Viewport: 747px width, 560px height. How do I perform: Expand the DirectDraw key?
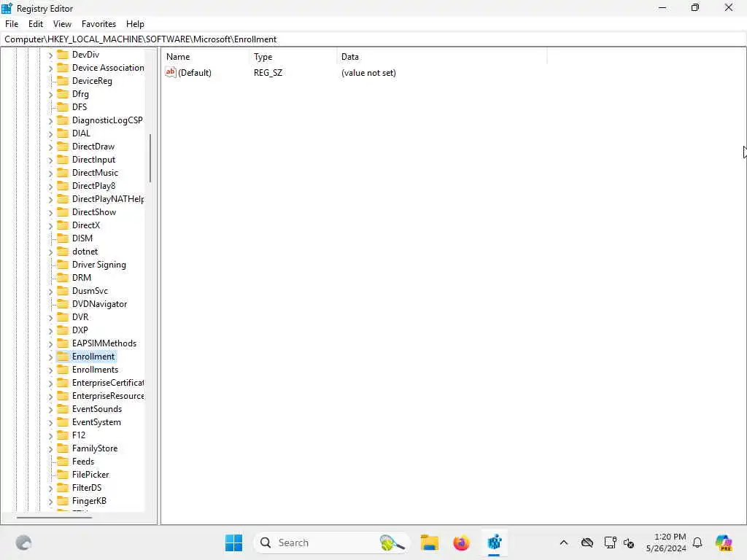50,147
